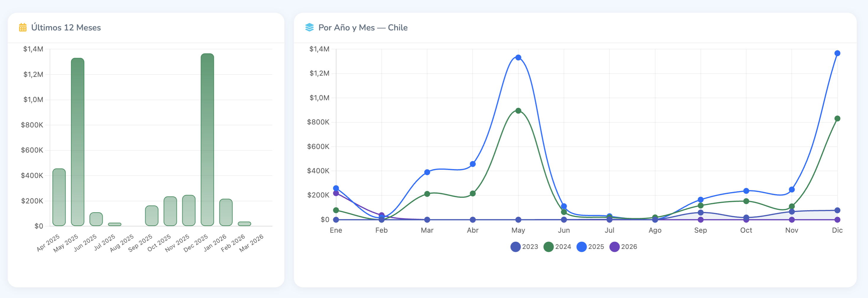This screenshot has width=868, height=298.
Task: Click the Apr 2025 bar
Action: [x=59, y=197]
